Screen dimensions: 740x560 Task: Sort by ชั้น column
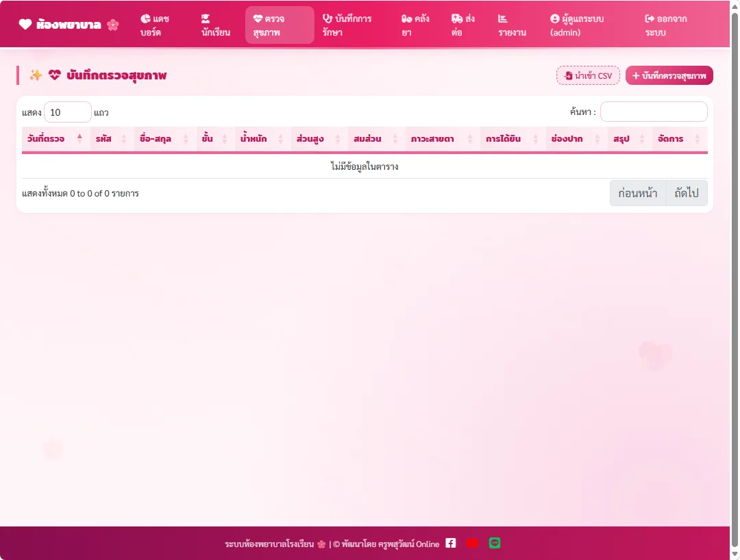215,139
